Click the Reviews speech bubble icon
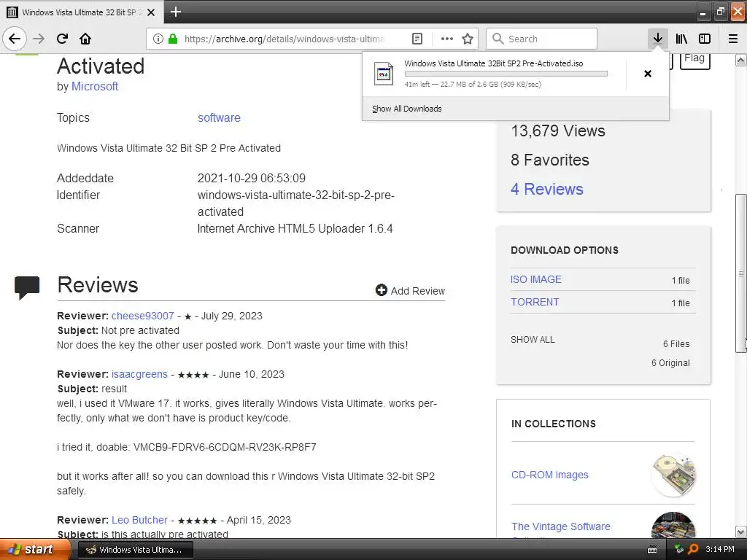This screenshot has width=747, height=560. click(27, 287)
